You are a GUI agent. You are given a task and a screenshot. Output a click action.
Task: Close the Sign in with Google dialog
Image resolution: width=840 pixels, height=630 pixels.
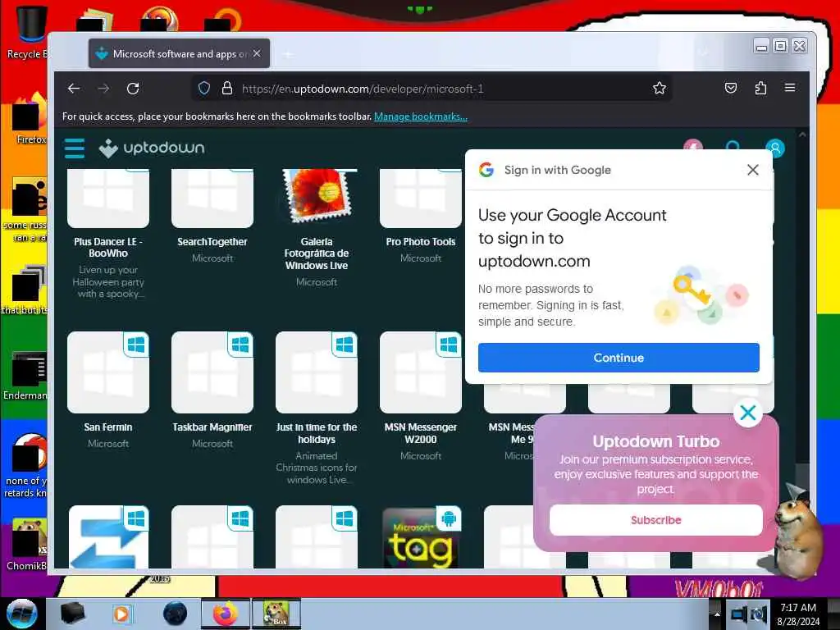pyautogui.click(x=753, y=170)
